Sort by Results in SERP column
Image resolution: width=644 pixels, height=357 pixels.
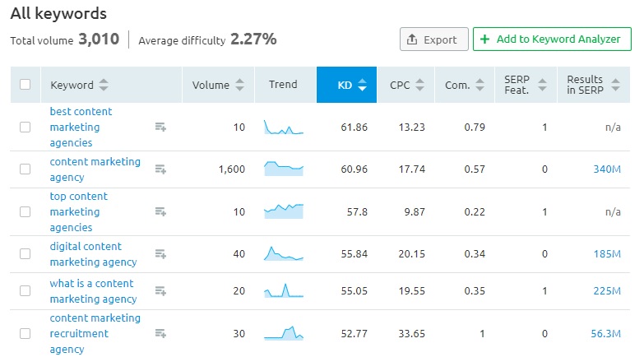591,85
